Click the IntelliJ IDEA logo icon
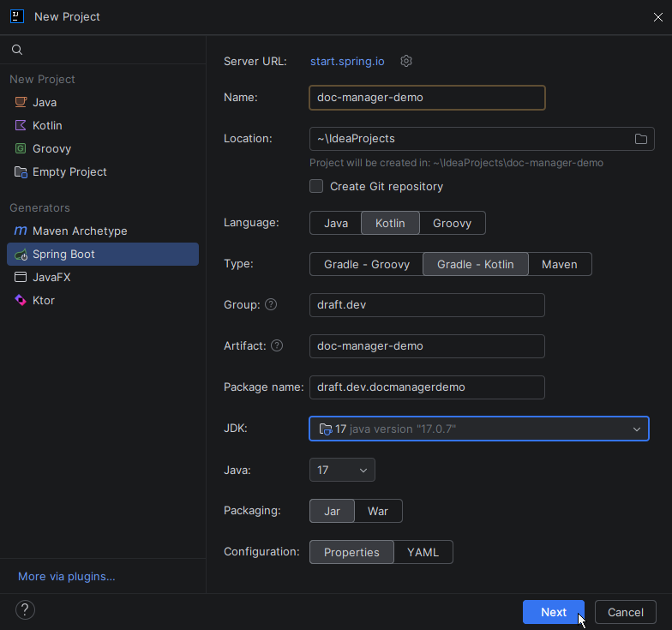The width and height of the screenshot is (672, 630). [x=17, y=16]
